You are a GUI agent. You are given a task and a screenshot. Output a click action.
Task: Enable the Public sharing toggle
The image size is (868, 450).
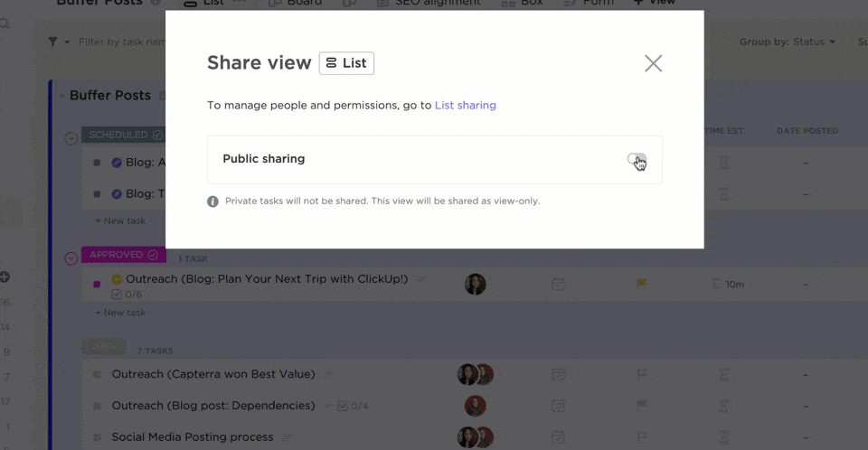(x=637, y=160)
